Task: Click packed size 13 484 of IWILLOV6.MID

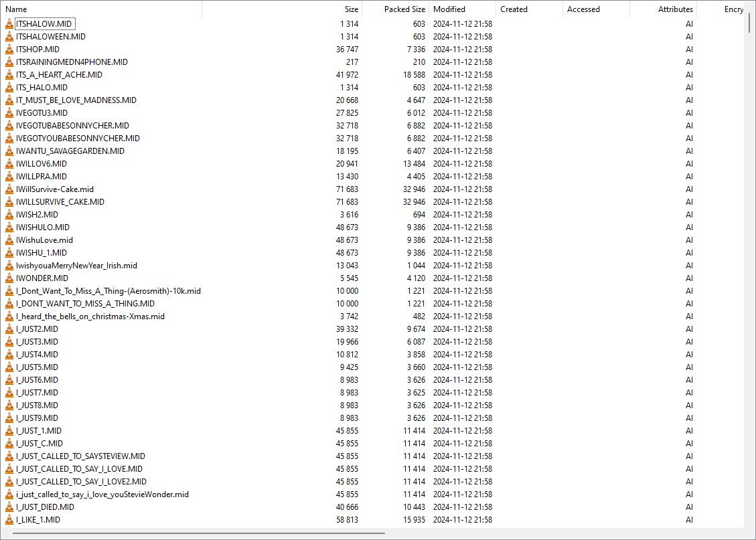Action: [414, 164]
